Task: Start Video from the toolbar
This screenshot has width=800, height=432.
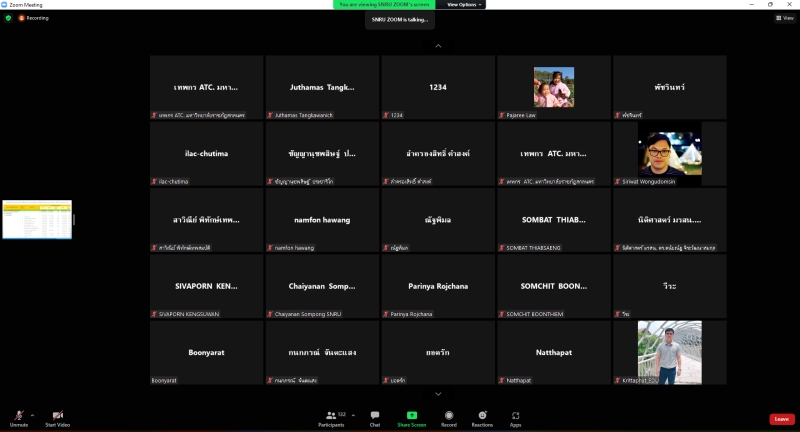Action: tap(57, 416)
